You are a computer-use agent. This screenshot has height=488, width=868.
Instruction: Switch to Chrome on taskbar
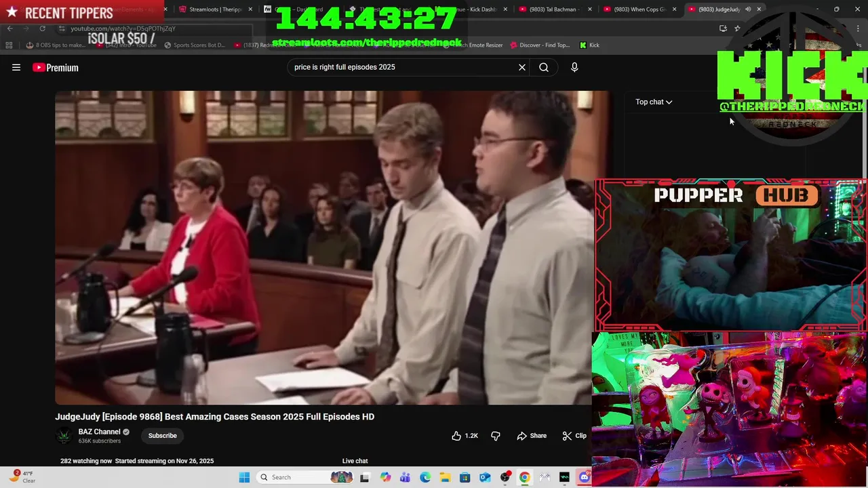click(x=524, y=477)
